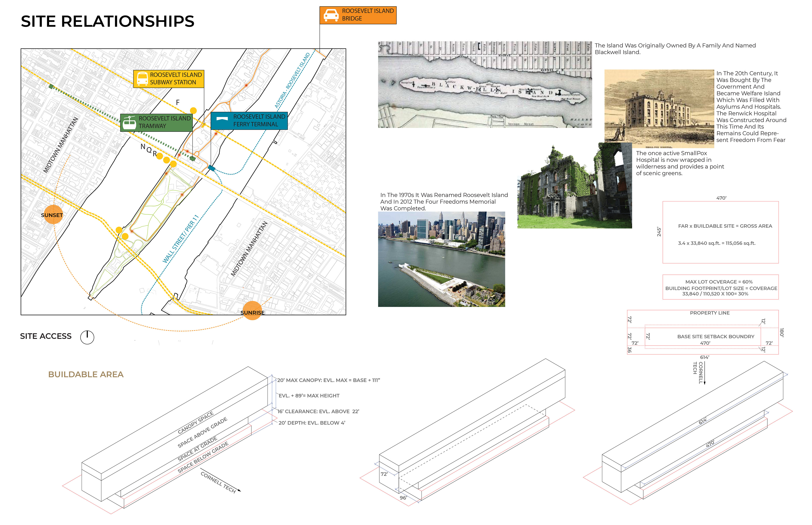Click '16' CLEARANCE: EVL. ABOVE 22'' annotation

318,412
